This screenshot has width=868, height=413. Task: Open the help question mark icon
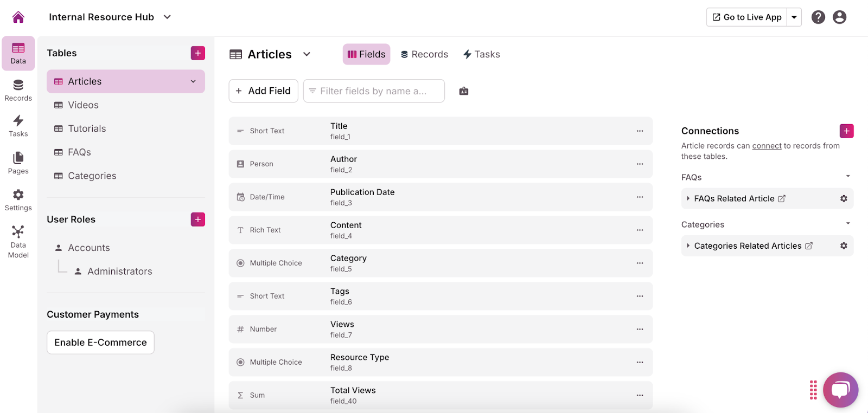818,17
